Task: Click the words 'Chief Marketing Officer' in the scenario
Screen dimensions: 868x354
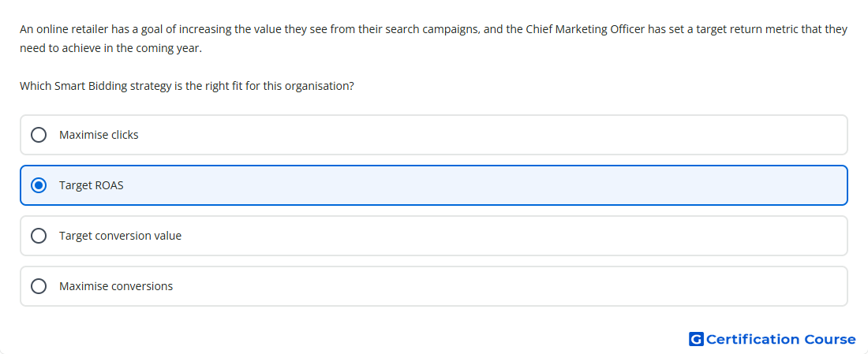Action: pyautogui.click(x=586, y=29)
